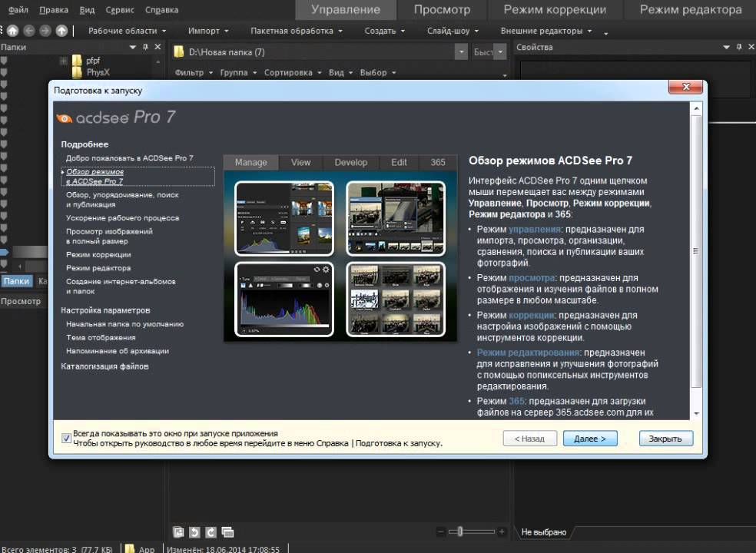This screenshot has width=756, height=553.
Task: Open the Внешние редакторы dropdown
Action: (x=545, y=31)
